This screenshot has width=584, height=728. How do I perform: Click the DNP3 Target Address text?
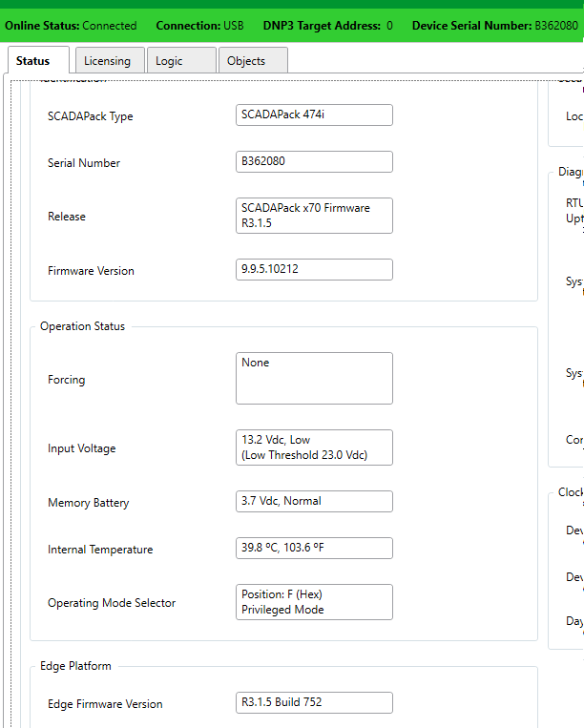pos(327,26)
